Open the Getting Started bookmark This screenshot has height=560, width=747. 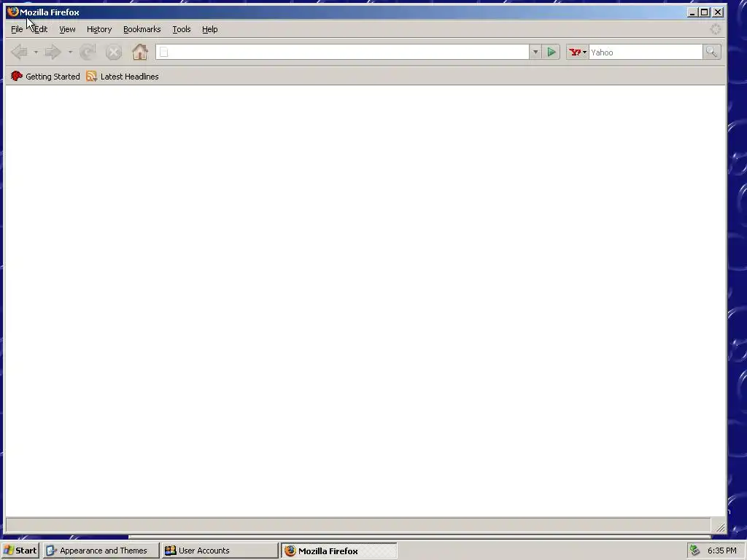tap(45, 76)
